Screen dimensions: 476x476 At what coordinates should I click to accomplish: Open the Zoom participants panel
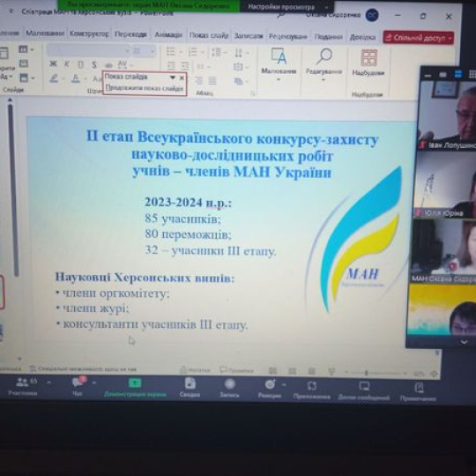(x=23, y=386)
